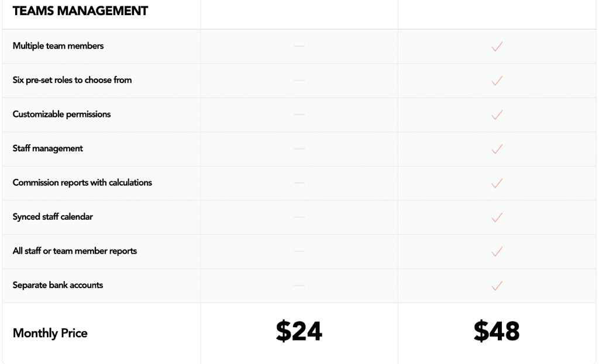Click checkmark in Six pre-set roles row

point(497,81)
